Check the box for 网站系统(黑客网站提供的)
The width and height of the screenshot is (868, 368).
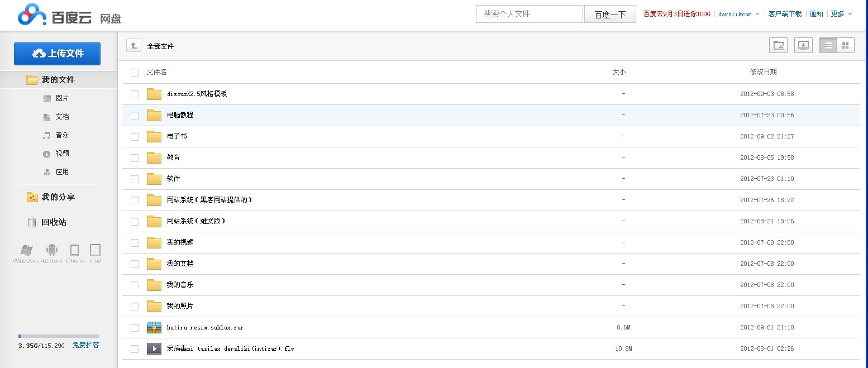pos(135,200)
